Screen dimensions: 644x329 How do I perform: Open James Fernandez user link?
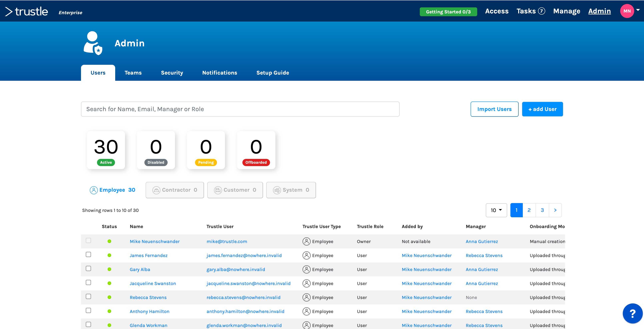(x=148, y=255)
